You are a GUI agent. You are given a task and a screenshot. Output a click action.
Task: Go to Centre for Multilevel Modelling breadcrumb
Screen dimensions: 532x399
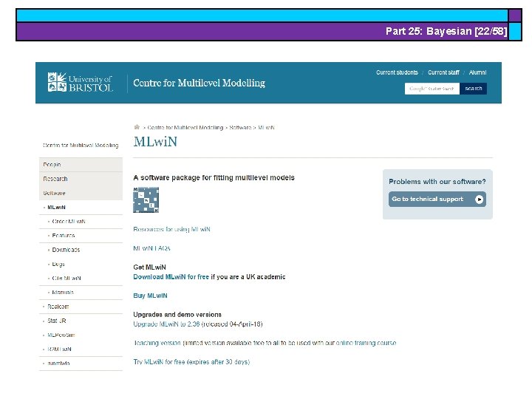185,128
